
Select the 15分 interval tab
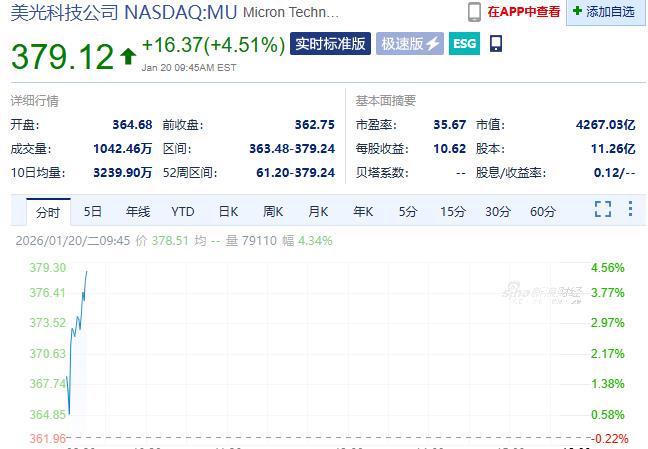pos(453,212)
